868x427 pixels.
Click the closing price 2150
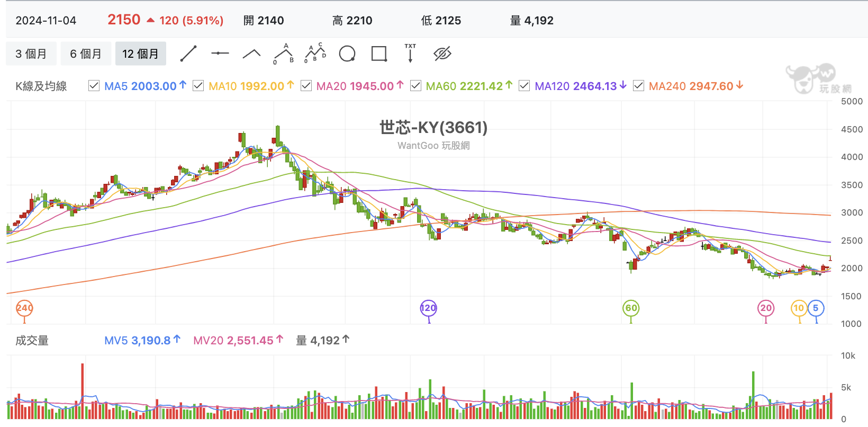pos(124,20)
